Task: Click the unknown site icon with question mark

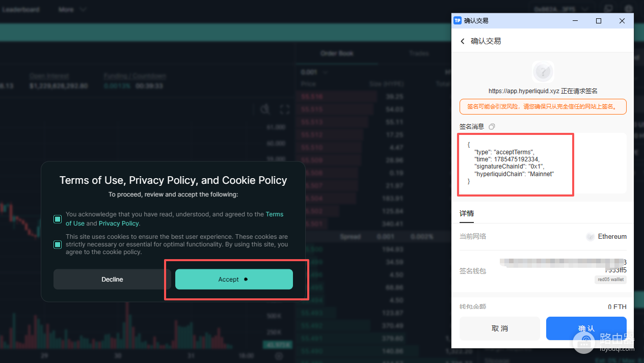Action: pyautogui.click(x=543, y=72)
